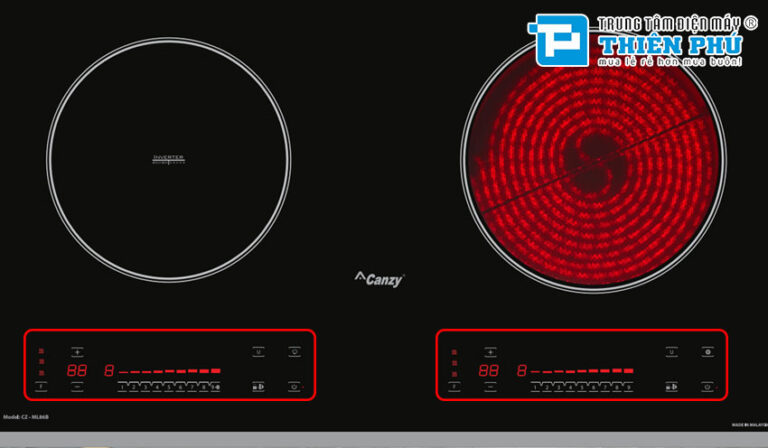Tap the U-shaped icon key on the left panel
This screenshot has height=448, width=768.
click(258, 352)
